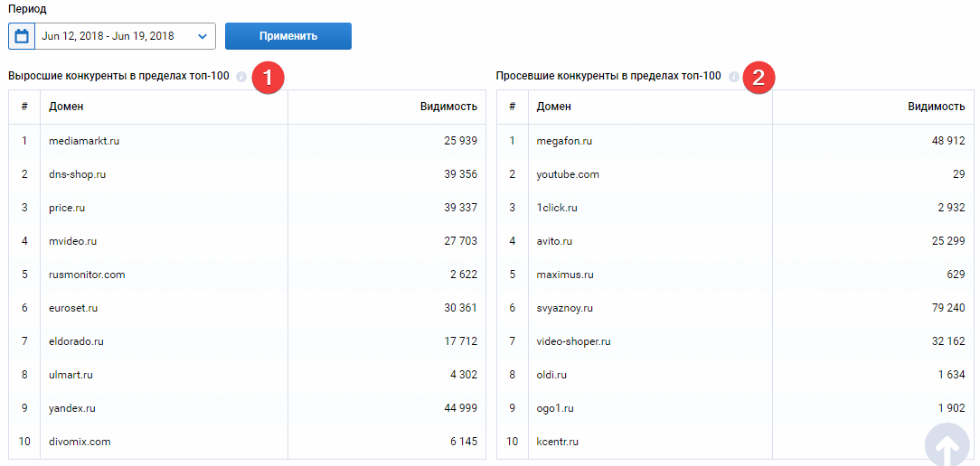Viewport: 980px width, 466px height.
Task: Click visibility value 25 939 for mediamarkt.ru
Action: pos(461,141)
